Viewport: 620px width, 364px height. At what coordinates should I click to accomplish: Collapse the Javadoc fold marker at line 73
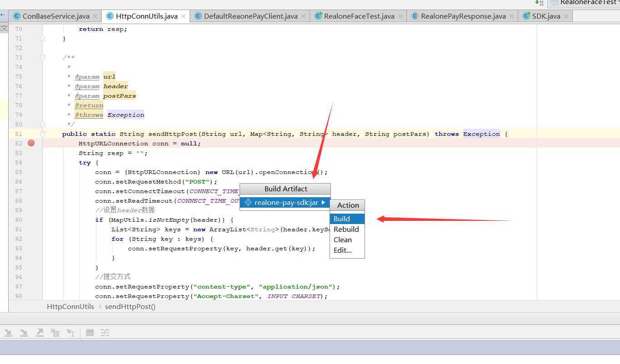tap(42, 57)
